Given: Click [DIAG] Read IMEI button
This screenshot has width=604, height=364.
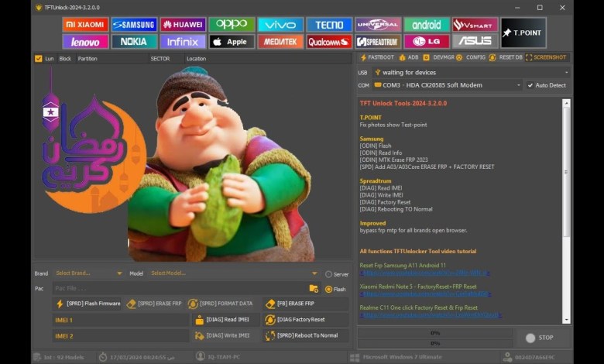Looking at the screenshot, I should pos(226,320).
